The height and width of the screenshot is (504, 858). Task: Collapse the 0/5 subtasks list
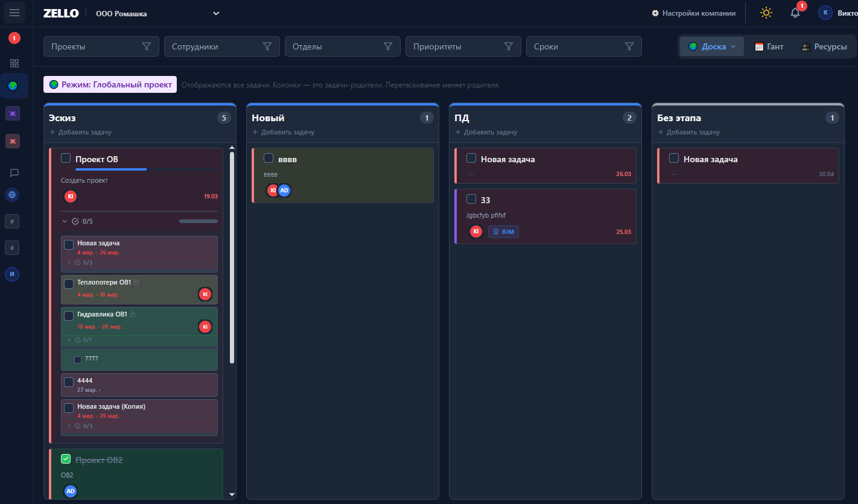click(x=65, y=221)
